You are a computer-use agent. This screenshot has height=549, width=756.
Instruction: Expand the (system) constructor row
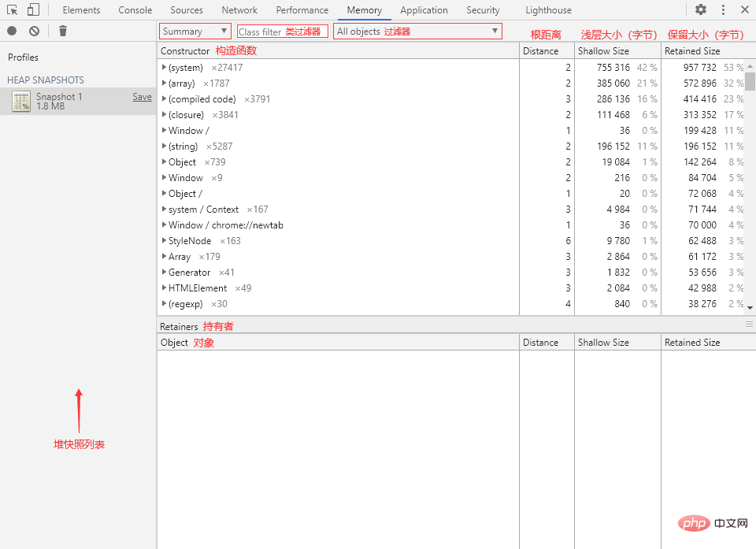(164, 68)
